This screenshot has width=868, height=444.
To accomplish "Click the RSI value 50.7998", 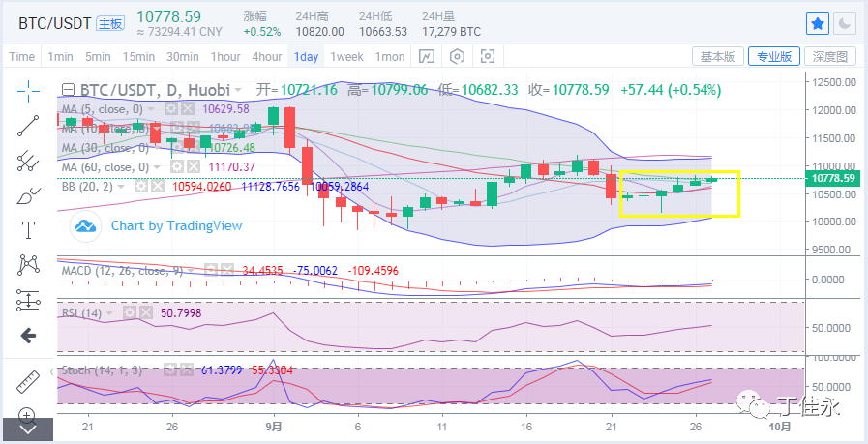I will point(181,313).
